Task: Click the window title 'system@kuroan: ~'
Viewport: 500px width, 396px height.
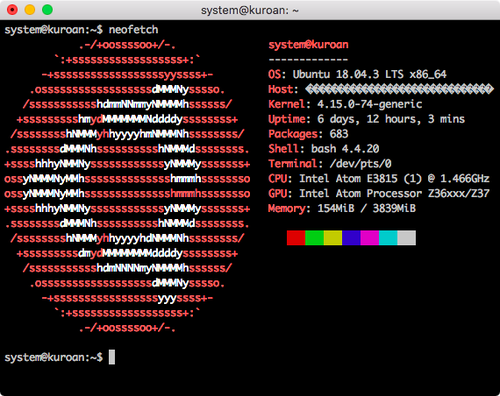Action: 250,11
